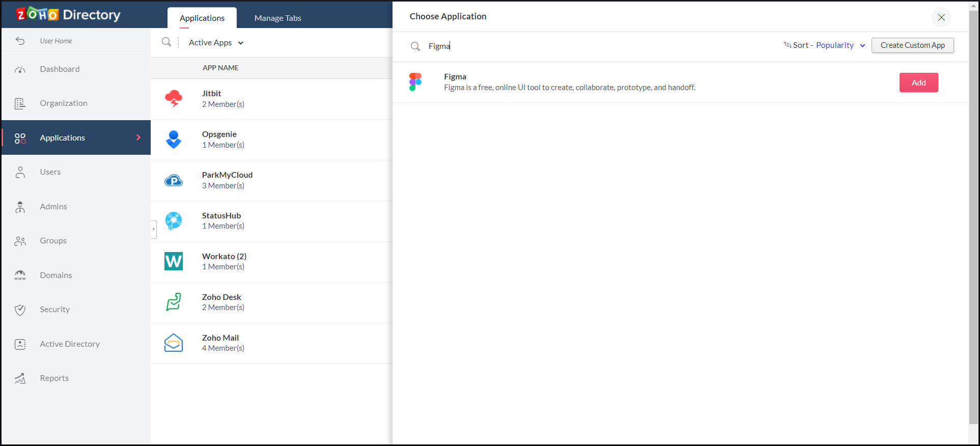Switch to the Applications tab
Viewport: 980px width, 446px height.
click(202, 18)
